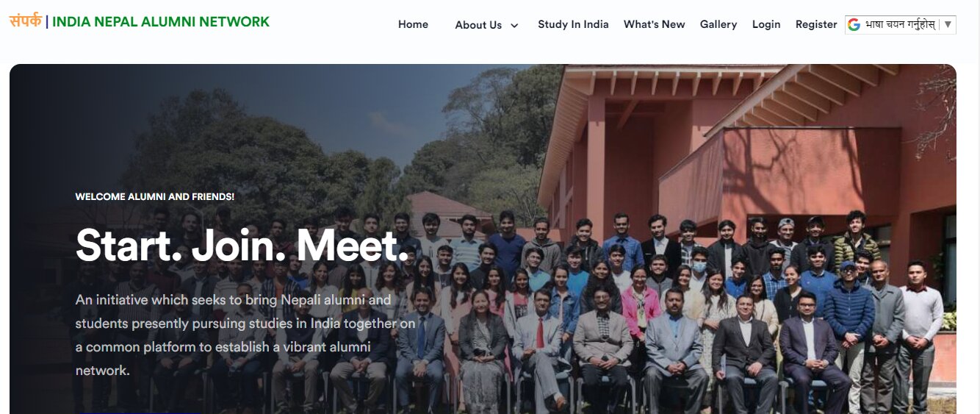Viewport: 980px width, 414px height.
Task: Open the Study In India page
Action: [573, 24]
